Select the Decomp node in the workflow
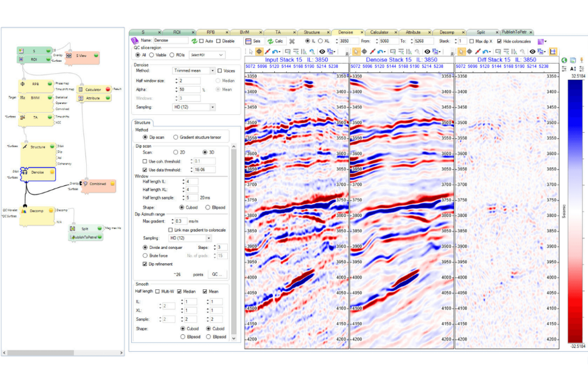The height and width of the screenshot is (392, 588). coord(36,211)
